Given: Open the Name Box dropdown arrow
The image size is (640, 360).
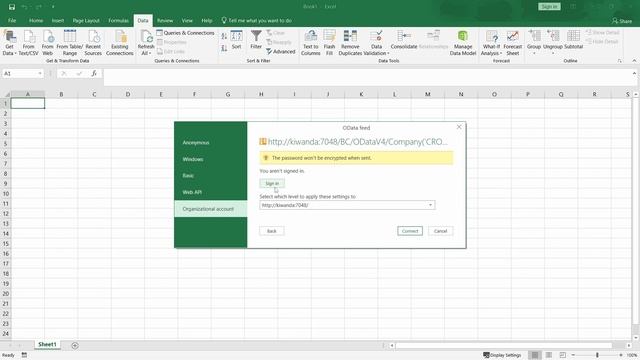Looking at the screenshot, I should [40, 73].
